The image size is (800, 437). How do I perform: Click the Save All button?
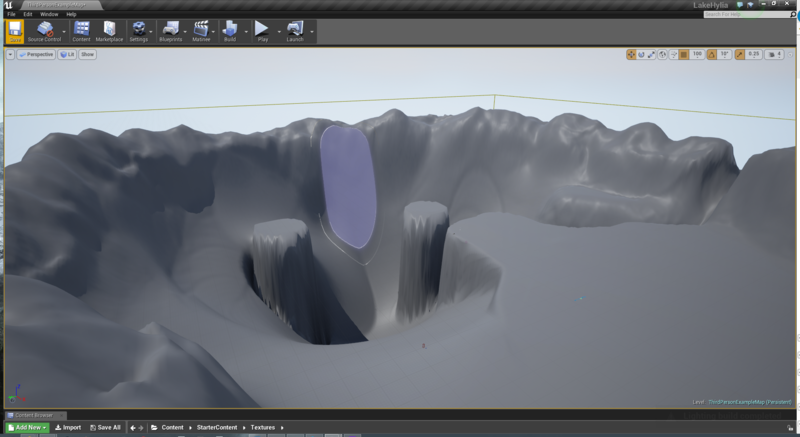point(105,428)
